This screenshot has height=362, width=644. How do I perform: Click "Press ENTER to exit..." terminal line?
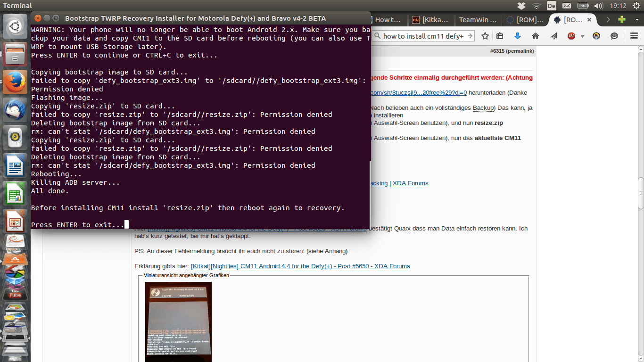(78, 225)
